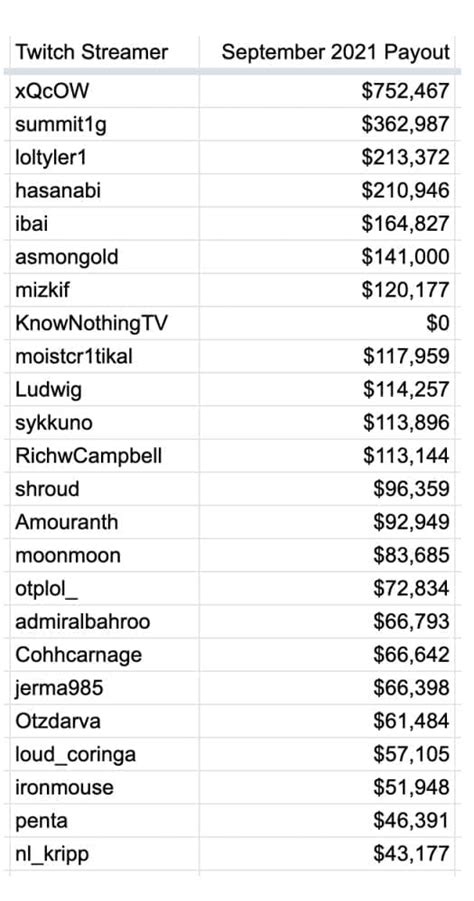
Task: Select the KnowNothingTV $0 payout cell
Action: (x=327, y=323)
